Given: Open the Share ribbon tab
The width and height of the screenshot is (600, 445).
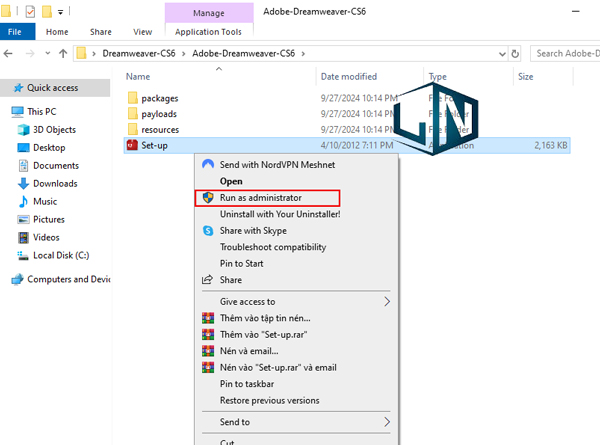Looking at the screenshot, I should (x=101, y=32).
